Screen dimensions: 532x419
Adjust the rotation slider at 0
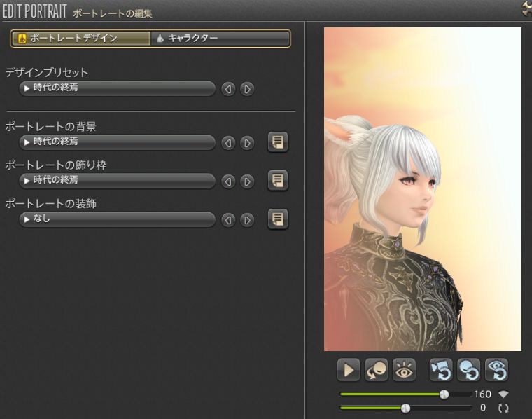(406, 408)
